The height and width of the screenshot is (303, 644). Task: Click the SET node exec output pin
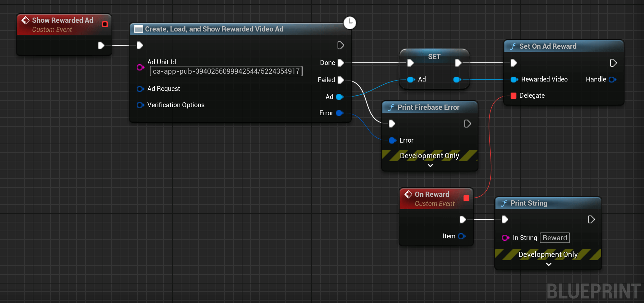coord(458,63)
